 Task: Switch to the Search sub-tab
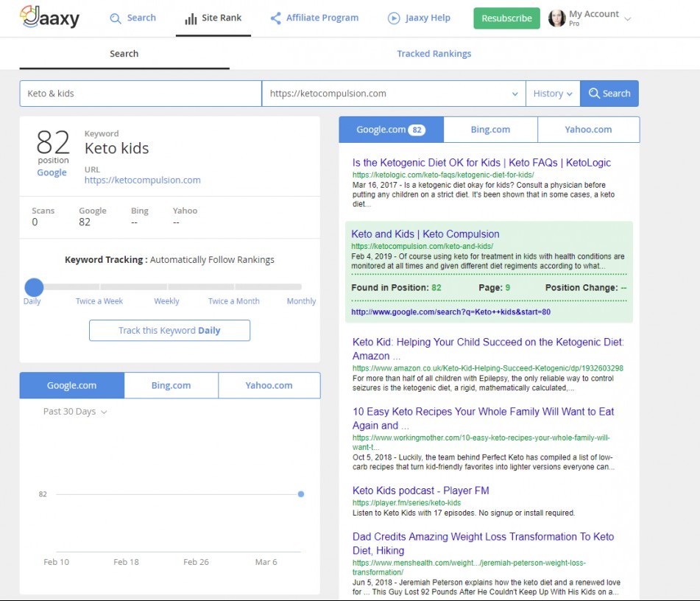point(124,54)
